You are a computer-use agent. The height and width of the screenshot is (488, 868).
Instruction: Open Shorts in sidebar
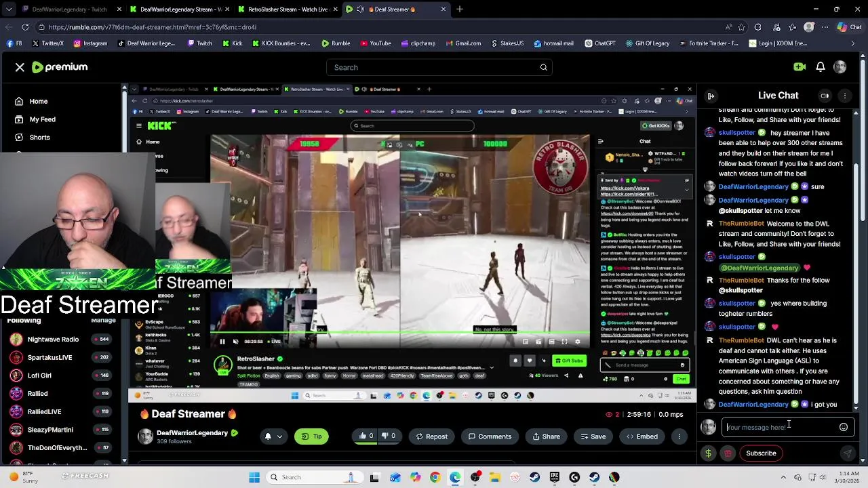[40, 137]
